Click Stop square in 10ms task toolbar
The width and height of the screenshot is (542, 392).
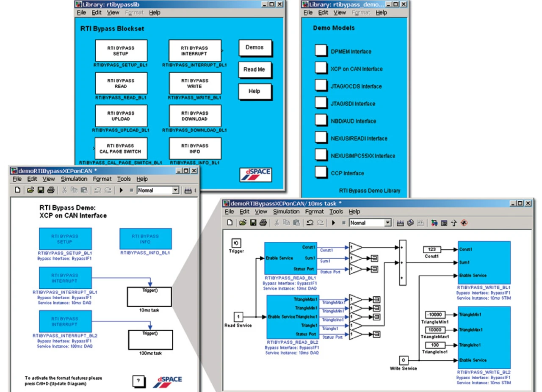(x=343, y=223)
